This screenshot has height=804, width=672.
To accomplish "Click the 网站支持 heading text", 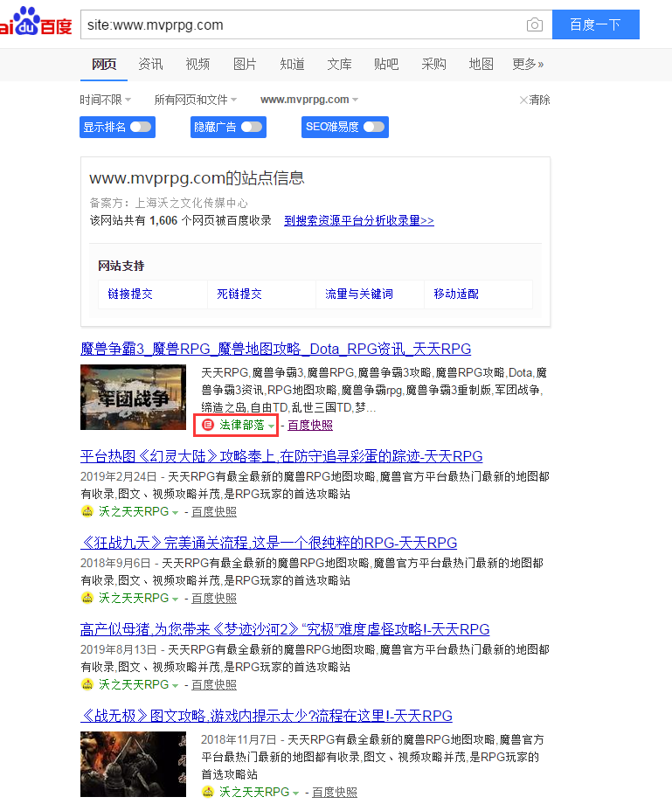I will pos(121,267).
